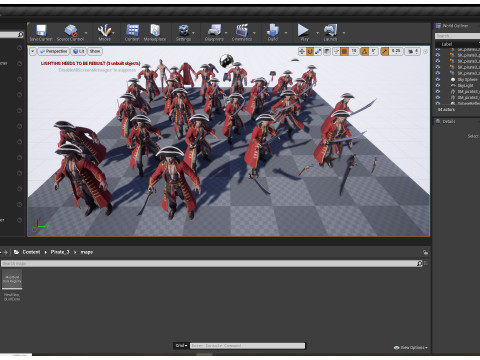Select the rotate gizmo tool in viewport

pyautogui.click(x=310, y=51)
